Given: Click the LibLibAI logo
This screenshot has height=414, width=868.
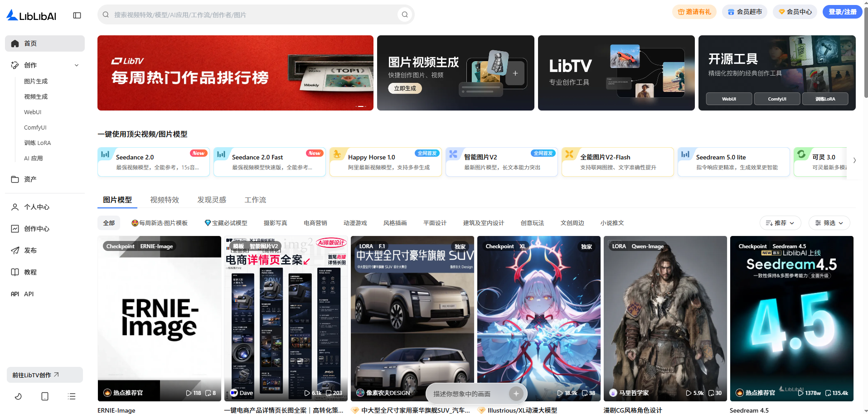Looking at the screenshot, I should click(31, 15).
